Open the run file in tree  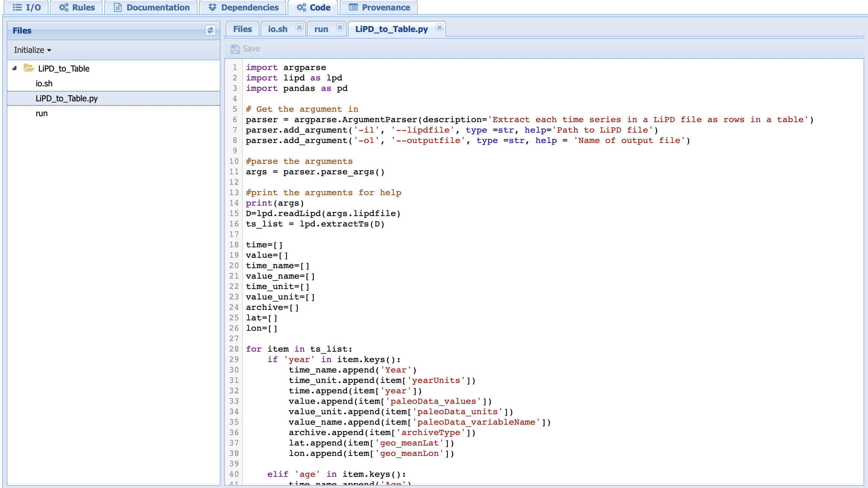coord(42,113)
